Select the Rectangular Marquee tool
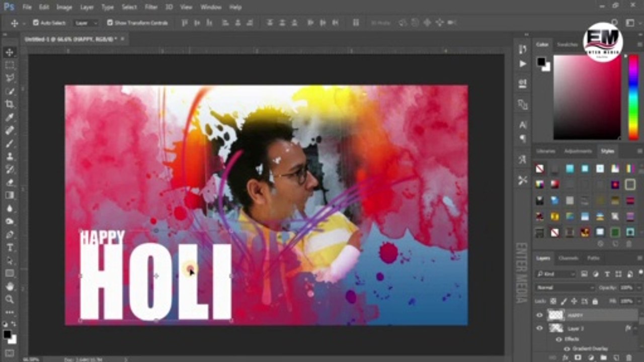The height and width of the screenshot is (362, 644). (10, 65)
